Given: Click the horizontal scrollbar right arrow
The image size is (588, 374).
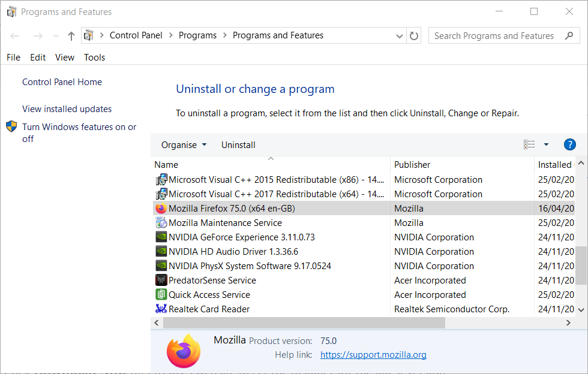Looking at the screenshot, I should pos(568,322).
